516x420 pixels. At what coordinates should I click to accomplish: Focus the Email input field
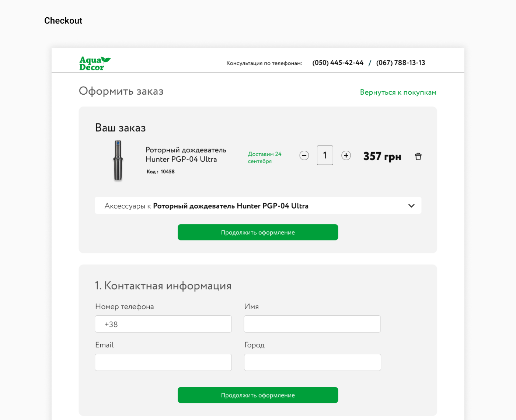pyautogui.click(x=163, y=362)
